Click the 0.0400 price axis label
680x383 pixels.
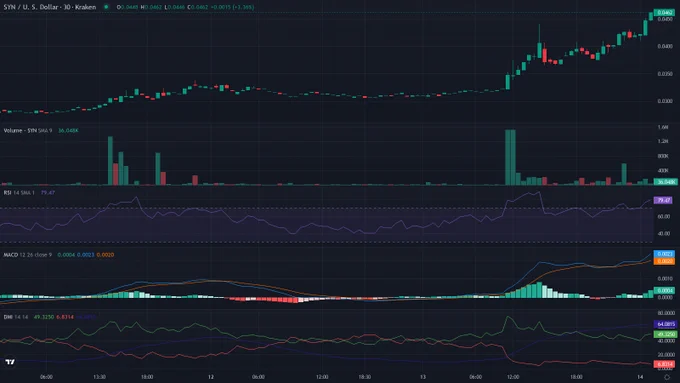665,46
